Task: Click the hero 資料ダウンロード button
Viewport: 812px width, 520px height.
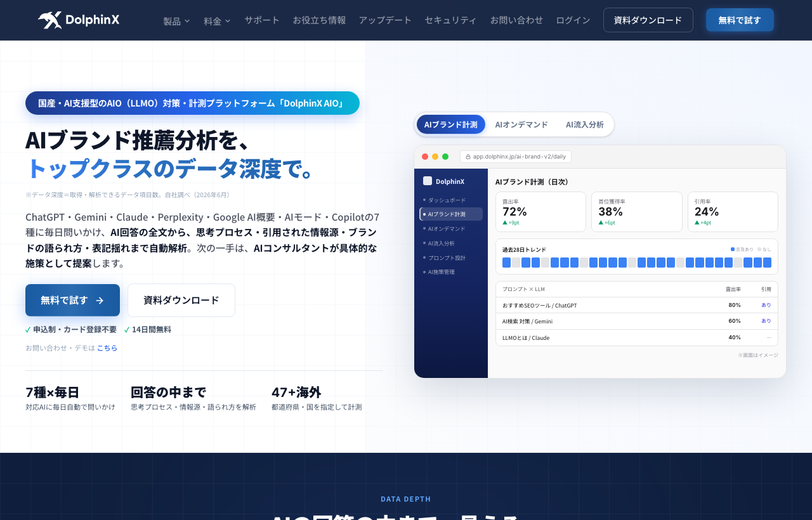Action: [181, 301]
